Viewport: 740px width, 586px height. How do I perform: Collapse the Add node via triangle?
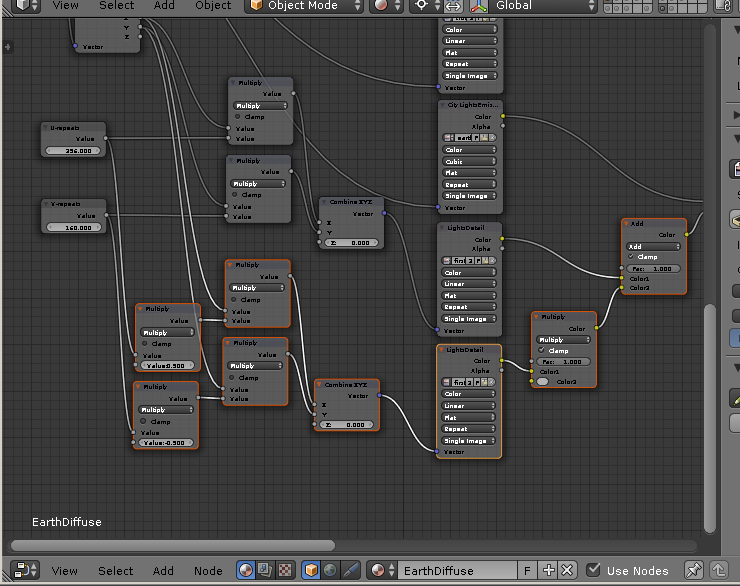pos(626,224)
